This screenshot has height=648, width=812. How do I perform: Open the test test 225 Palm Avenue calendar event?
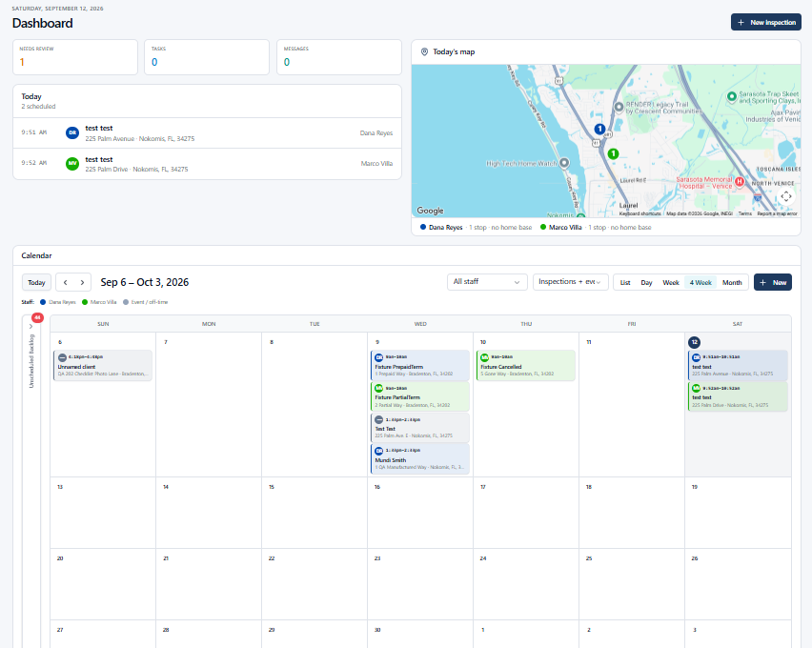click(x=738, y=365)
